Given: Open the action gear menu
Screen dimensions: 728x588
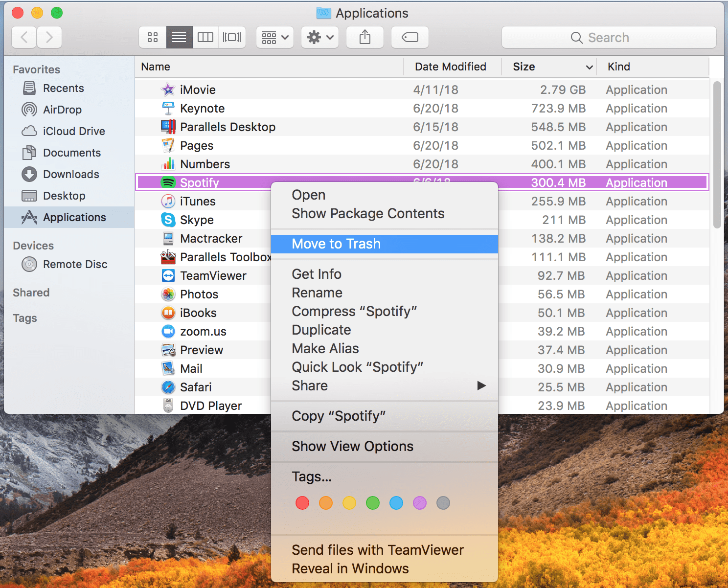Looking at the screenshot, I should [x=319, y=37].
